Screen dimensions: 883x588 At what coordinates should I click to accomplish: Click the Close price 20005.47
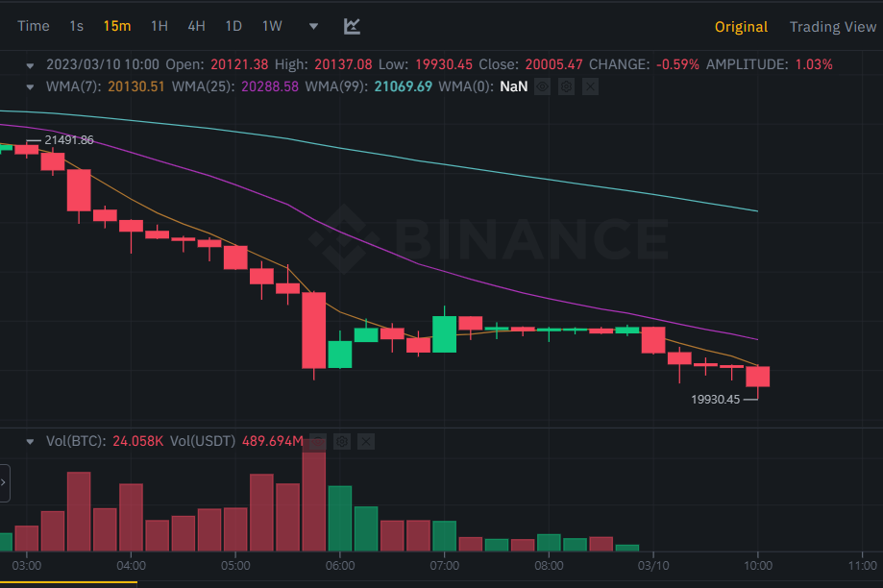pyautogui.click(x=553, y=64)
